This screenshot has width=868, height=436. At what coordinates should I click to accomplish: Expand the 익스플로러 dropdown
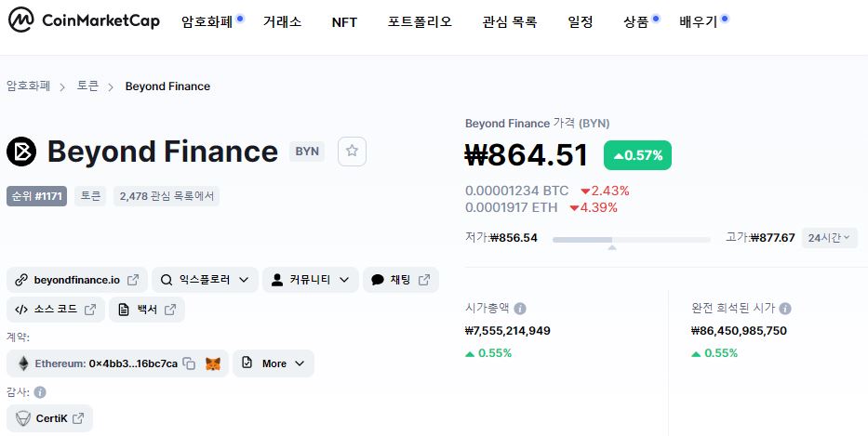205,280
